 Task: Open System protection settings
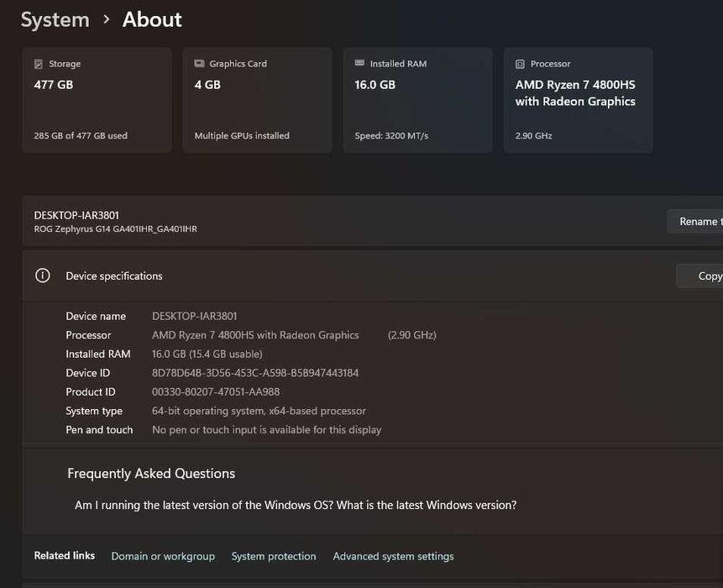(274, 556)
